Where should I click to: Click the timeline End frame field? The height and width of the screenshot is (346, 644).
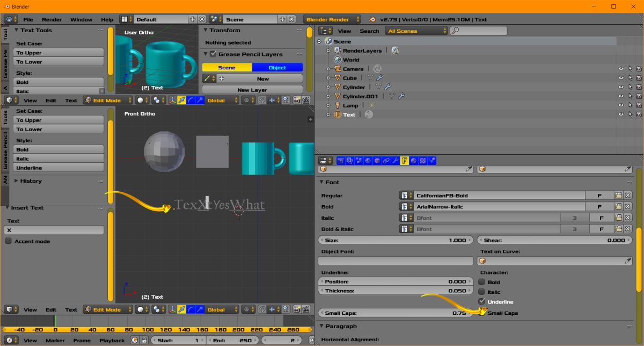231,340
